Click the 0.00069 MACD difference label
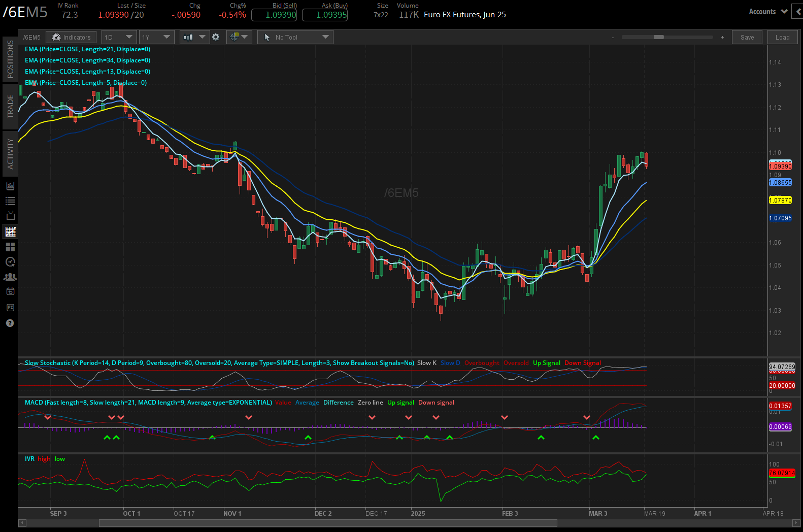 [x=780, y=426]
